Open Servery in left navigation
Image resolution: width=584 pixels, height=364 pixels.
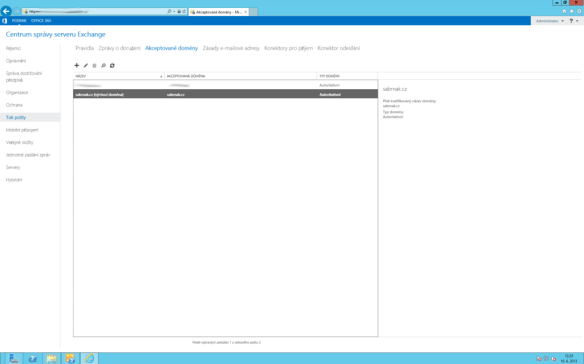click(x=13, y=167)
